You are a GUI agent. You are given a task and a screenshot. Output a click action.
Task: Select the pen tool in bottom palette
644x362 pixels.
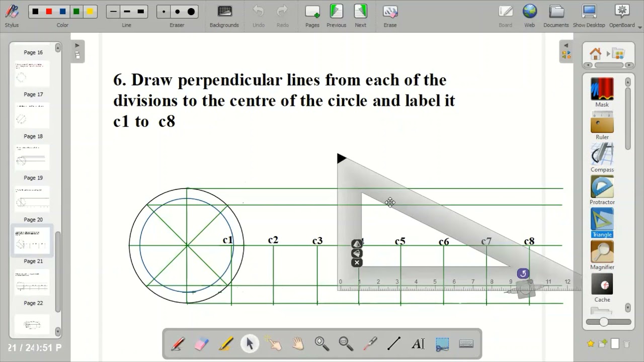pos(178,344)
